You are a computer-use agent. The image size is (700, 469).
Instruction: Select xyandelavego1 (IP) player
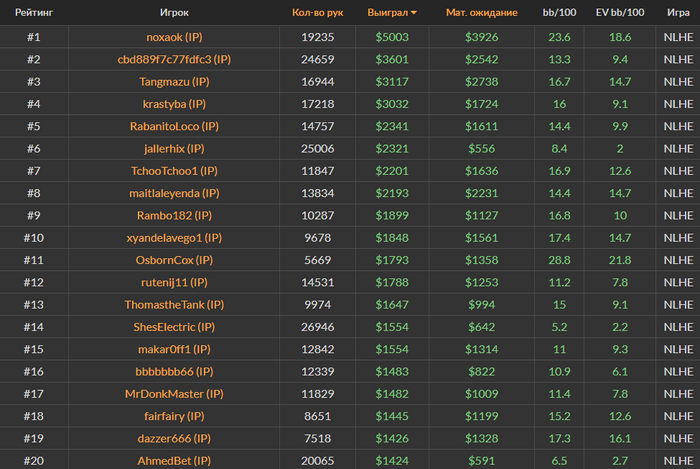(174, 238)
